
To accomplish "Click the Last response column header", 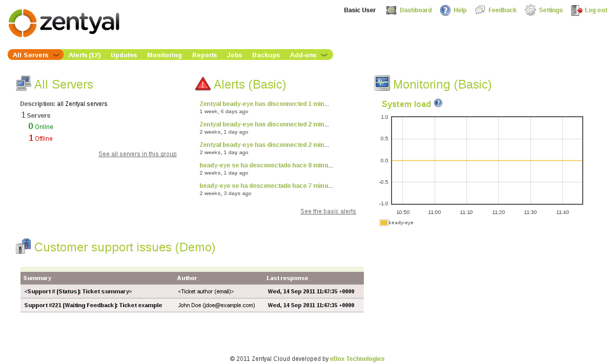I will 288,278.
